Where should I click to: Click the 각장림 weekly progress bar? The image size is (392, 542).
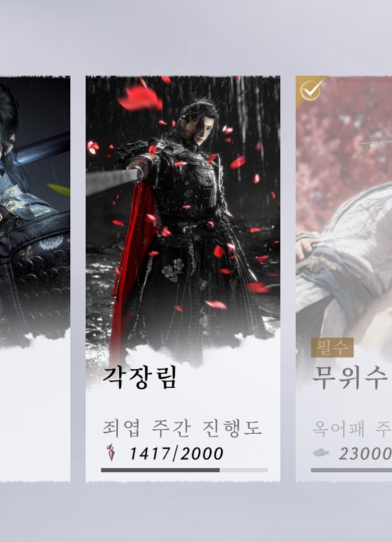pos(184,470)
